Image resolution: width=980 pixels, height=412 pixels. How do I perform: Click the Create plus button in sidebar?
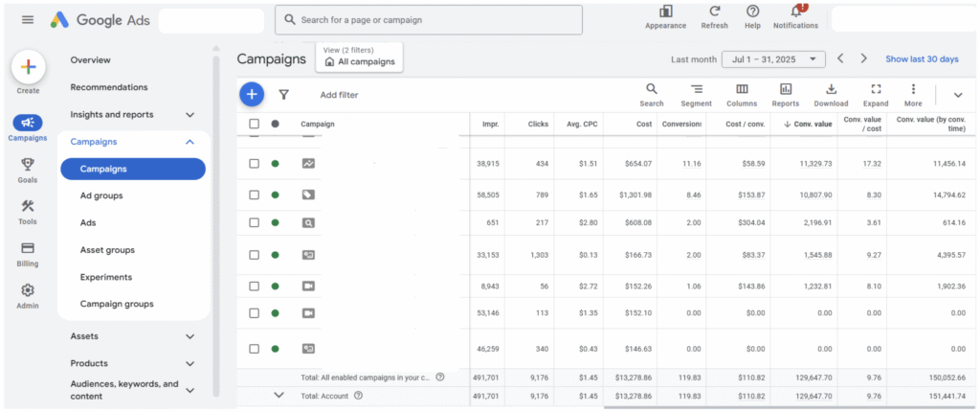pyautogui.click(x=29, y=67)
